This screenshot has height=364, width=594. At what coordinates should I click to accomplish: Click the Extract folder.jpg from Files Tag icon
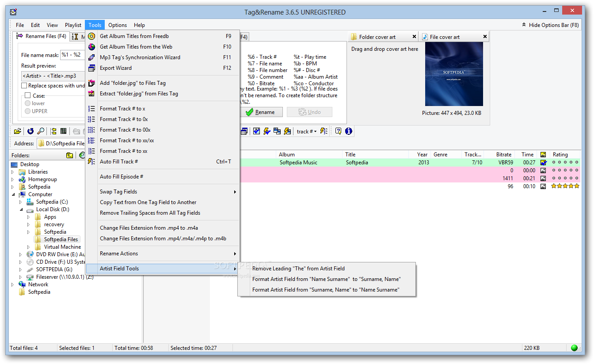[91, 94]
